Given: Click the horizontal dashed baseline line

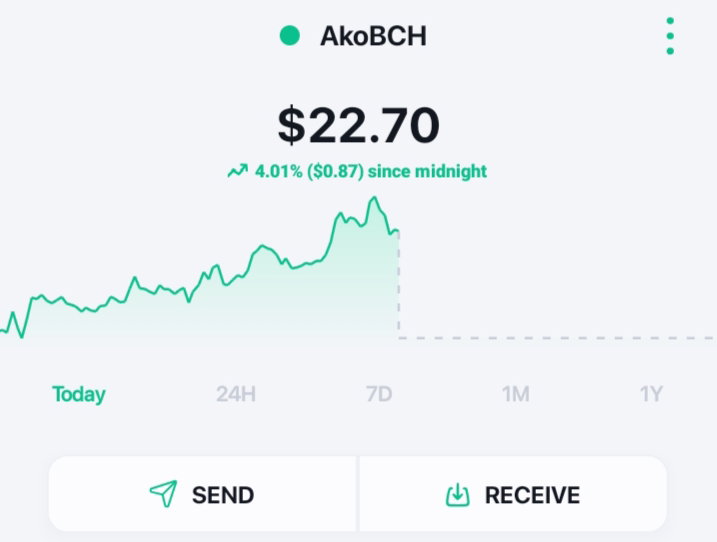Looking at the screenshot, I should [x=556, y=338].
